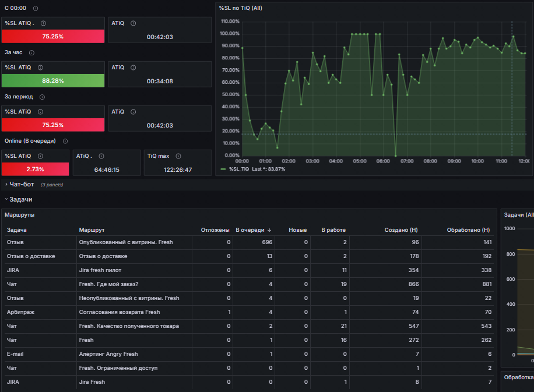Sort table by Маршрут column header
This screenshot has width=534, height=392.
[x=92, y=230]
